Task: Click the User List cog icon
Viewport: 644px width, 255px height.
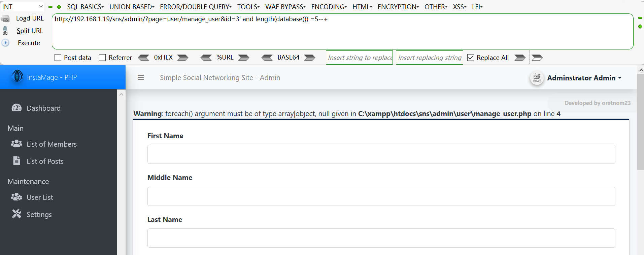Action: pos(16,197)
